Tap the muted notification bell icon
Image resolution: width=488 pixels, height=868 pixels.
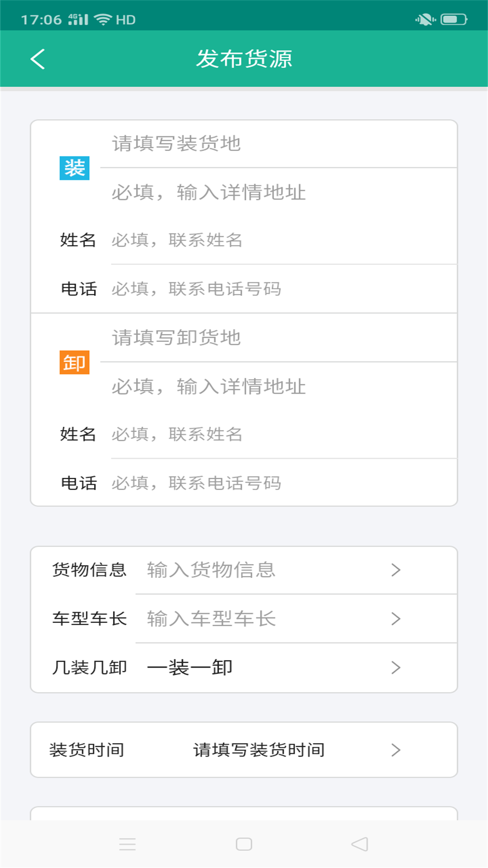(x=425, y=19)
